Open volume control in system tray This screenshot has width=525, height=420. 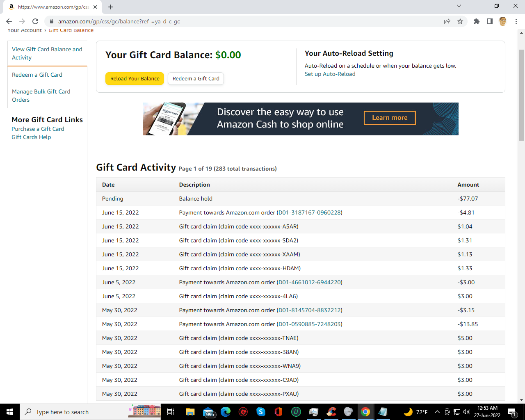pos(466,412)
